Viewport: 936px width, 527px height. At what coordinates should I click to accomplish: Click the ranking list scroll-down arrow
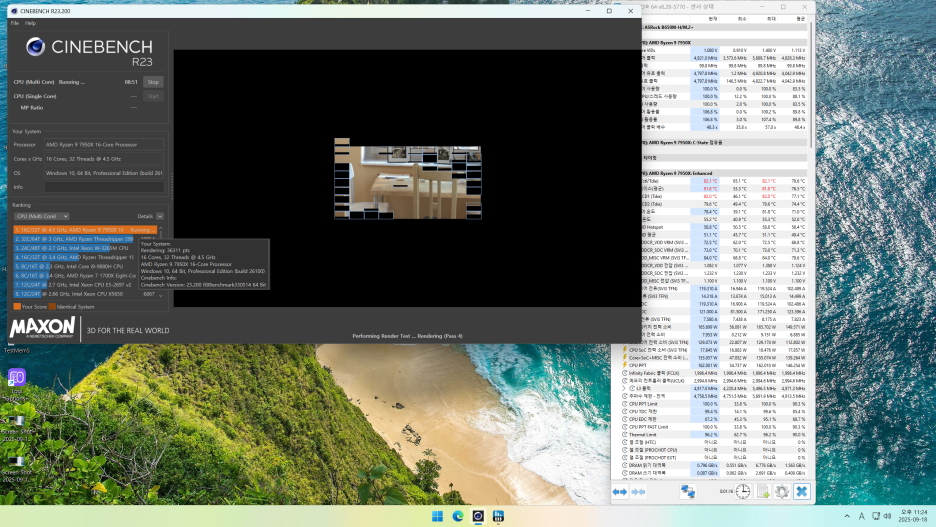pyautogui.click(x=161, y=295)
